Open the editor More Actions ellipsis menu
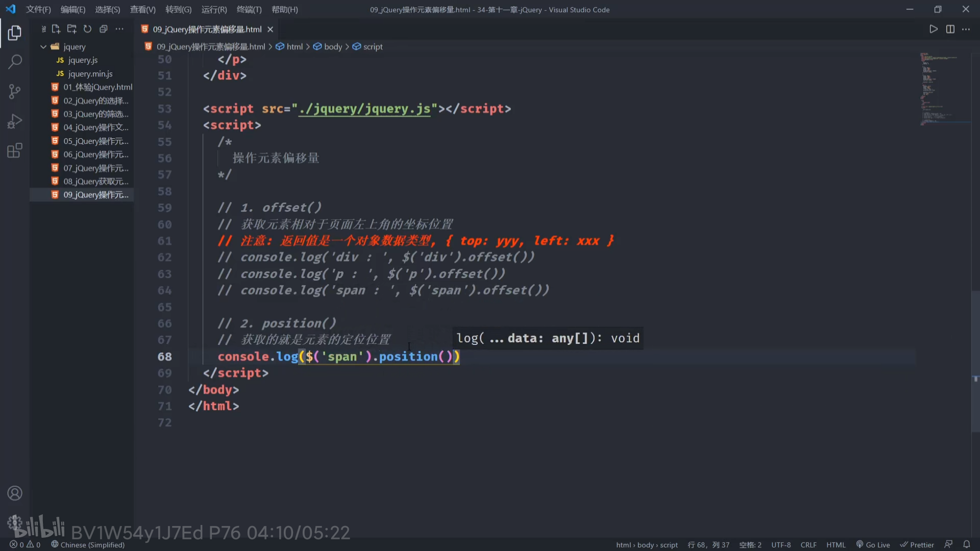980x551 pixels. click(x=966, y=29)
